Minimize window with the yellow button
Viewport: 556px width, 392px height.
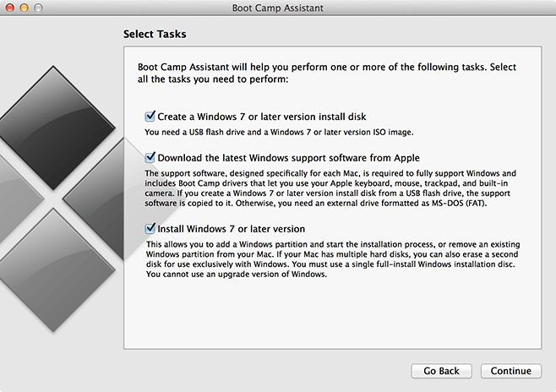[x=25, y=8]
